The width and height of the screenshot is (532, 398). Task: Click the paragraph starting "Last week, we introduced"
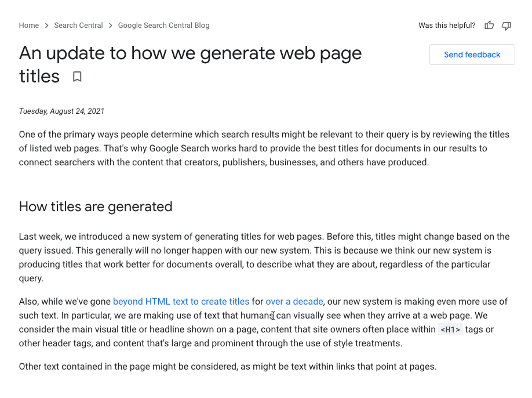pos(264,258)
